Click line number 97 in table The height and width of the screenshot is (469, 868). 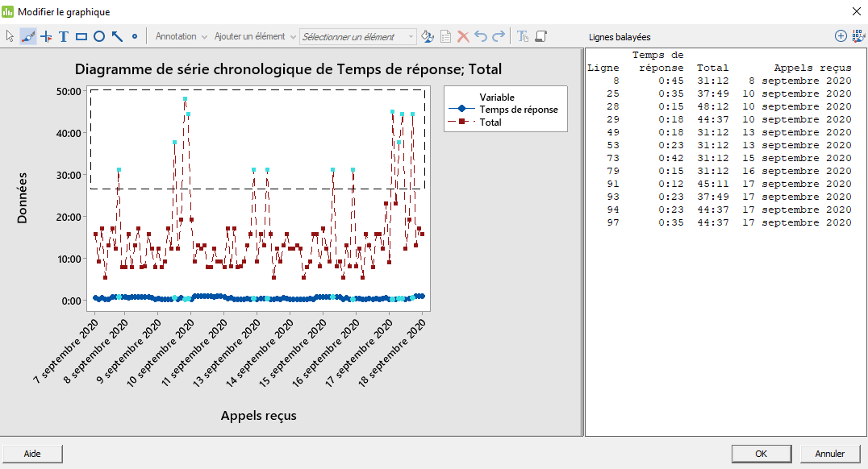tap(613, 223)
